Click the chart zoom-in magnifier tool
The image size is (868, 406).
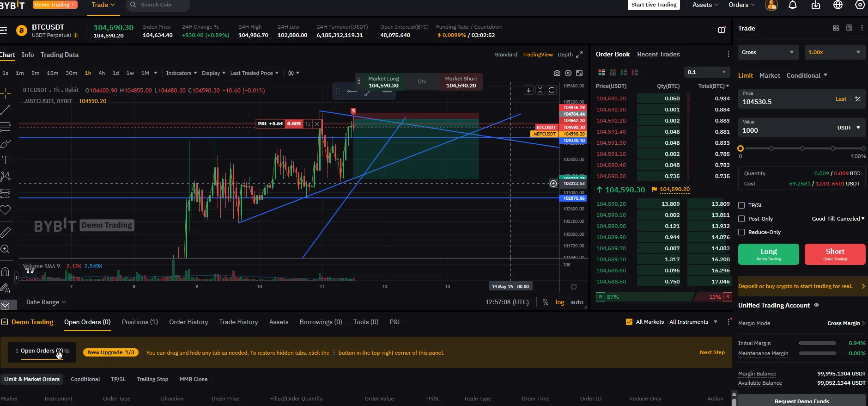(5, 249)
